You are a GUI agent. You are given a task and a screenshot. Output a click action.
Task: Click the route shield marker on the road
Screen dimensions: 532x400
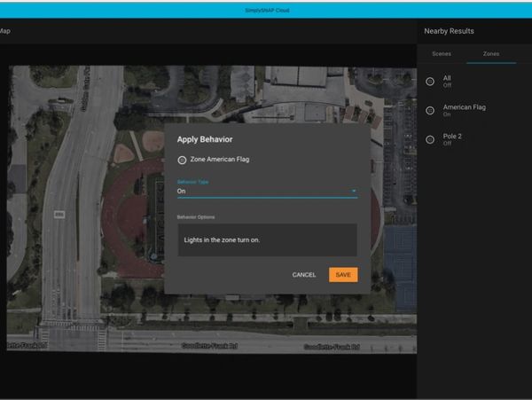pyautogui.click(x=59, y=214)
